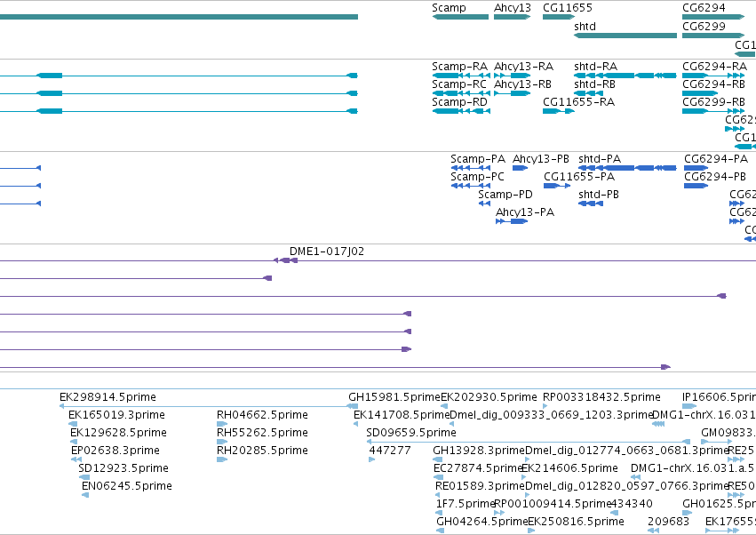Screen dimensions: 756x535
Task: Select the shtd gene bar
Action: coord(625,36)
